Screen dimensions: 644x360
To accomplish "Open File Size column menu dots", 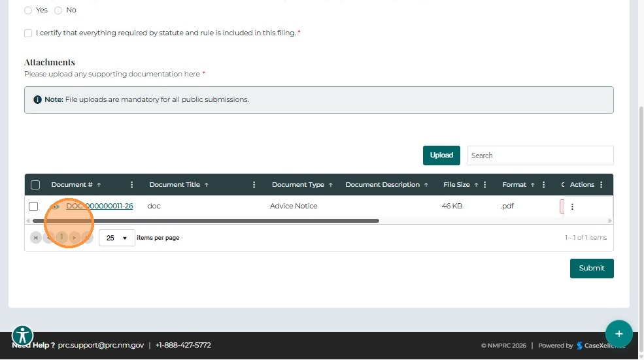I will click(484, 185).
